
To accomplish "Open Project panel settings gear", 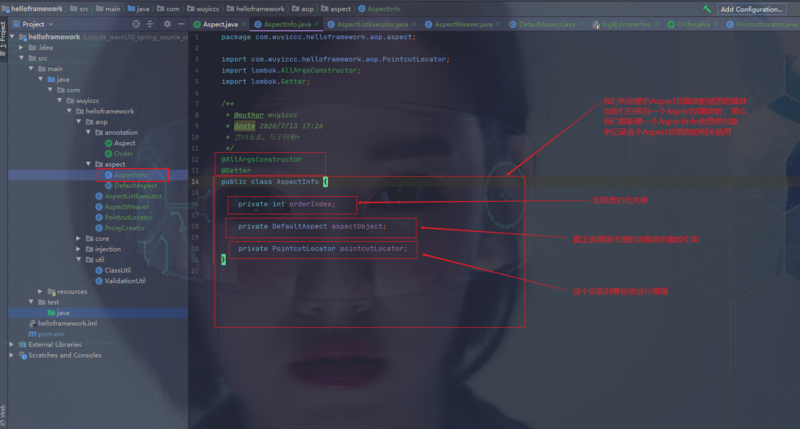I will point(167,24).
